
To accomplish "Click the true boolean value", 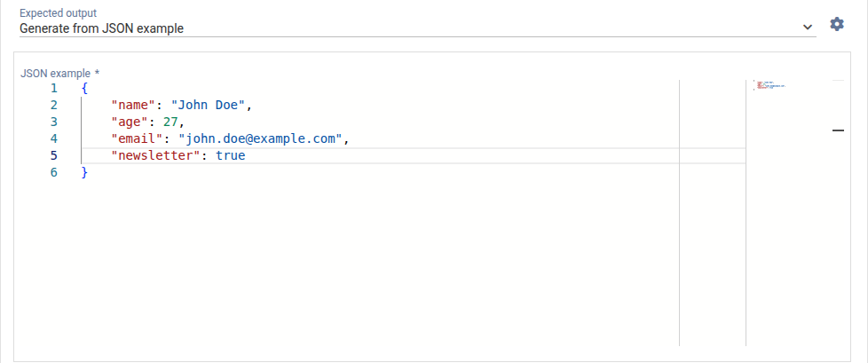I will click(x=230, y=155).
